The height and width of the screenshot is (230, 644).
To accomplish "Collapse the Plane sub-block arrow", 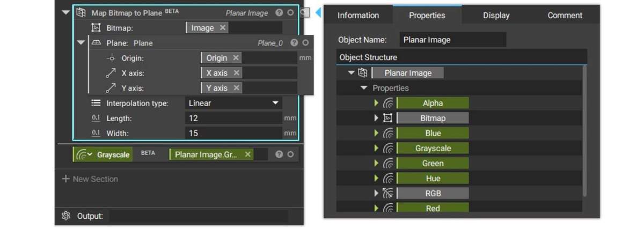I will tap(81, 43).
